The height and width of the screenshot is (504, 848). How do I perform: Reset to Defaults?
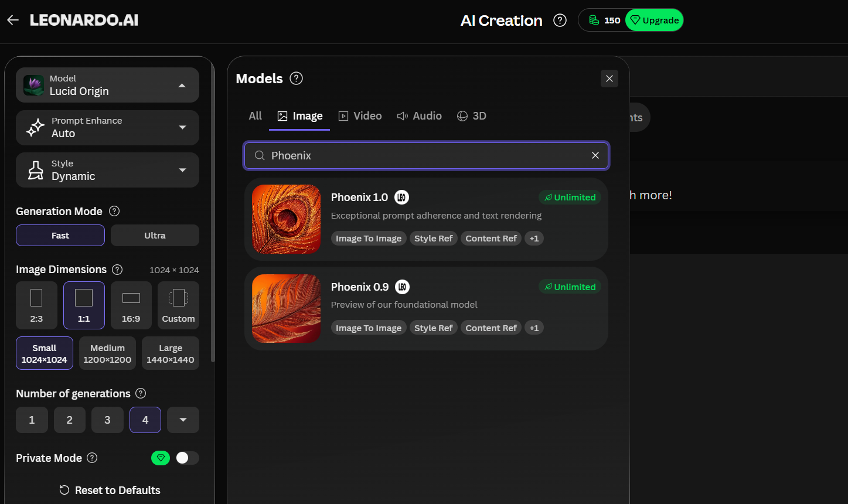110,491
